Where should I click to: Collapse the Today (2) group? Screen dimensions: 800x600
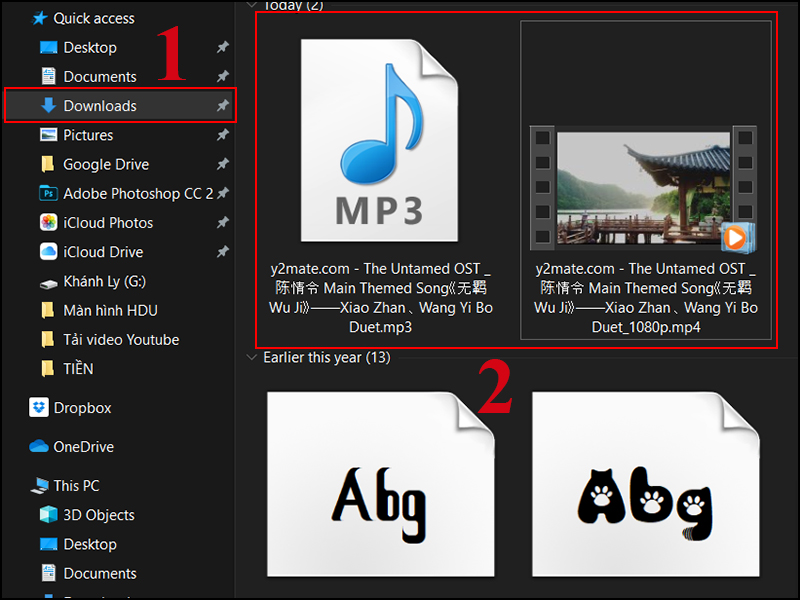pyautogui.click(x=253, y=5)
